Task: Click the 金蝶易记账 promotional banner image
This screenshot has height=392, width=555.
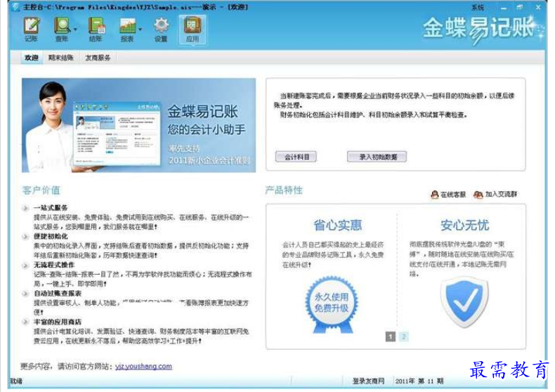Action: click(139, 125)
